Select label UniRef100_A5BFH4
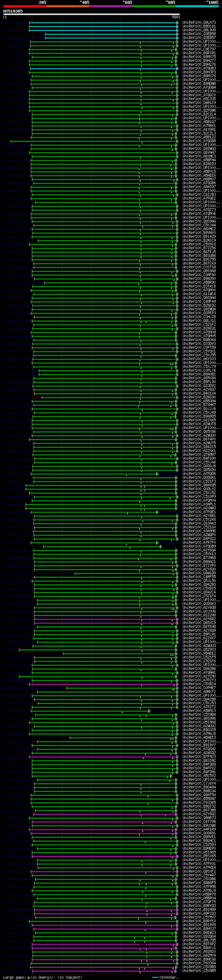 (199, 160)
